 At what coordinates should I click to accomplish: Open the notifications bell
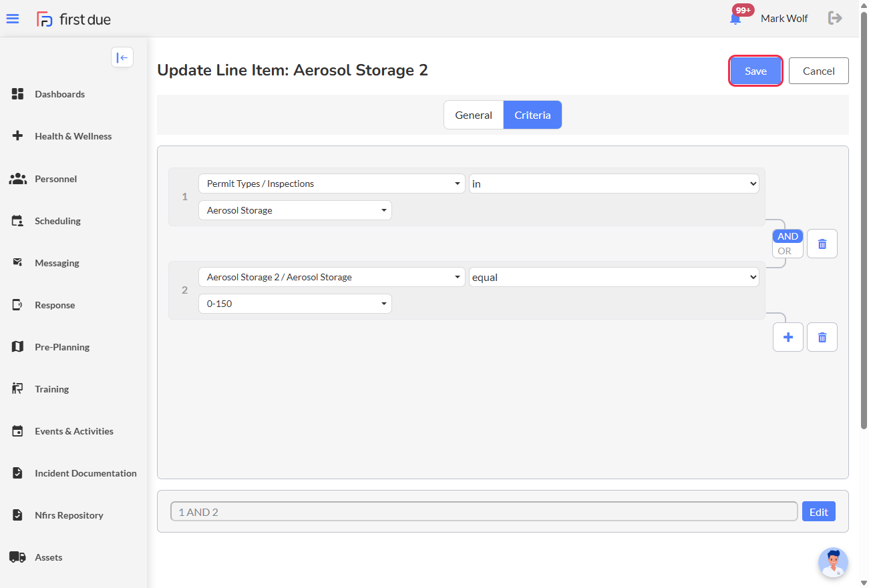[x=735, y=19]
